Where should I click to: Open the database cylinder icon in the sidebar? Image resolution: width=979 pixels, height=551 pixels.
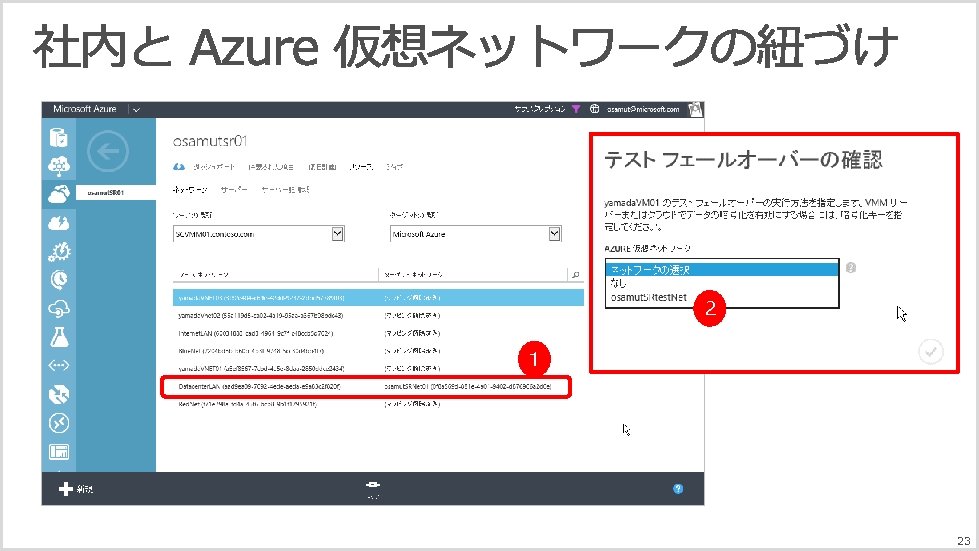pyautogui.click(x=58, y=137)
